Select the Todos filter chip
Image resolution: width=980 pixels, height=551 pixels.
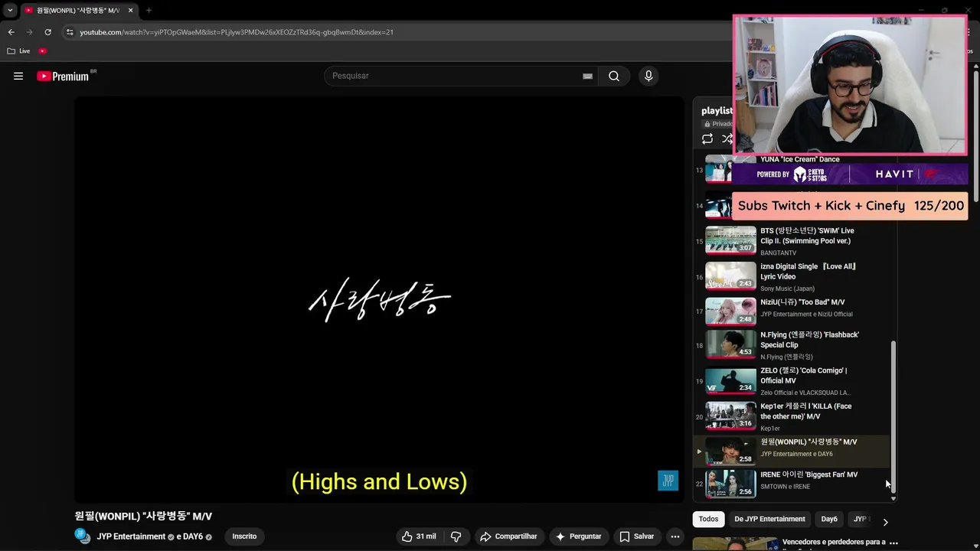pos(708,519)
